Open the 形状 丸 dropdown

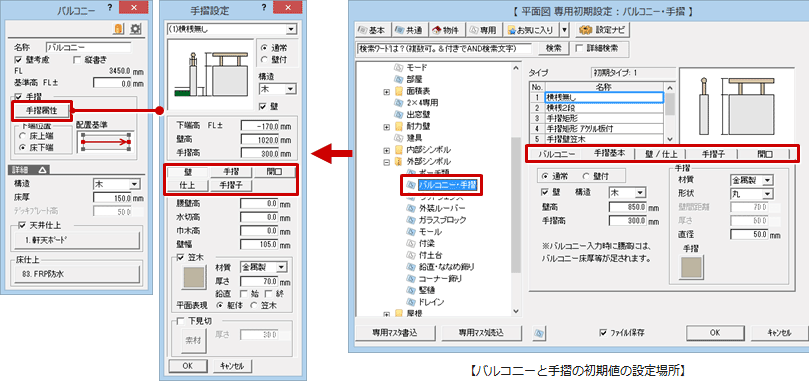752,194
